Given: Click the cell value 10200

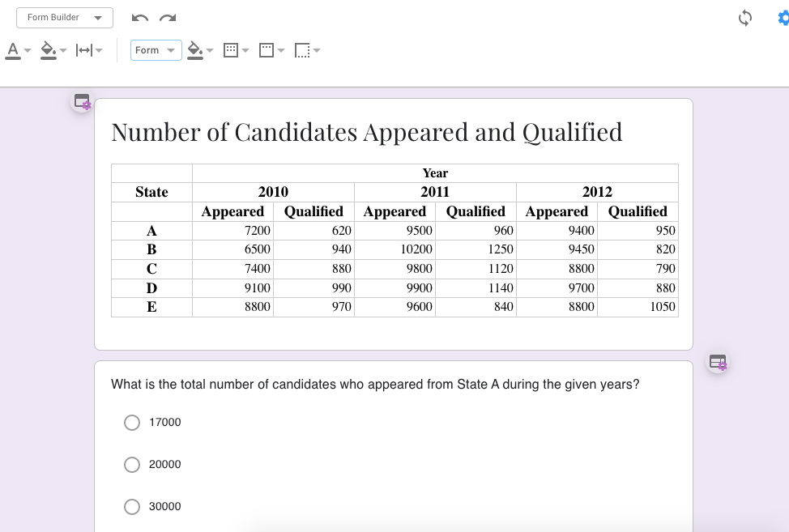Looking at the screenshot, I should [x=416, y=249].
